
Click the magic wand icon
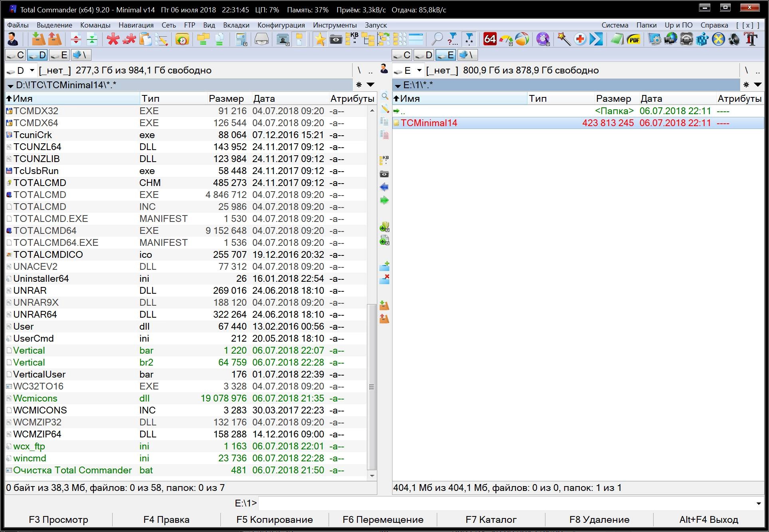point(564,39)
